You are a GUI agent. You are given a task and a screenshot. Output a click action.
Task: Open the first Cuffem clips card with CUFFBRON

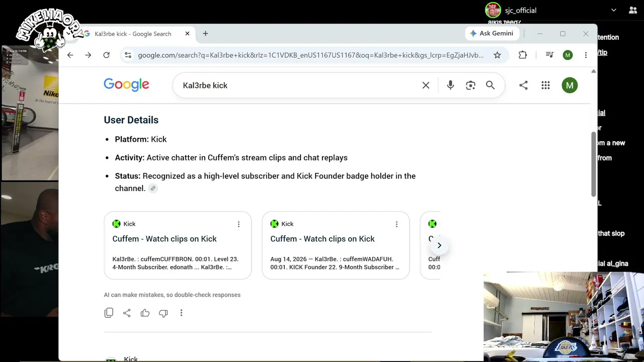[x=178, y=245]
